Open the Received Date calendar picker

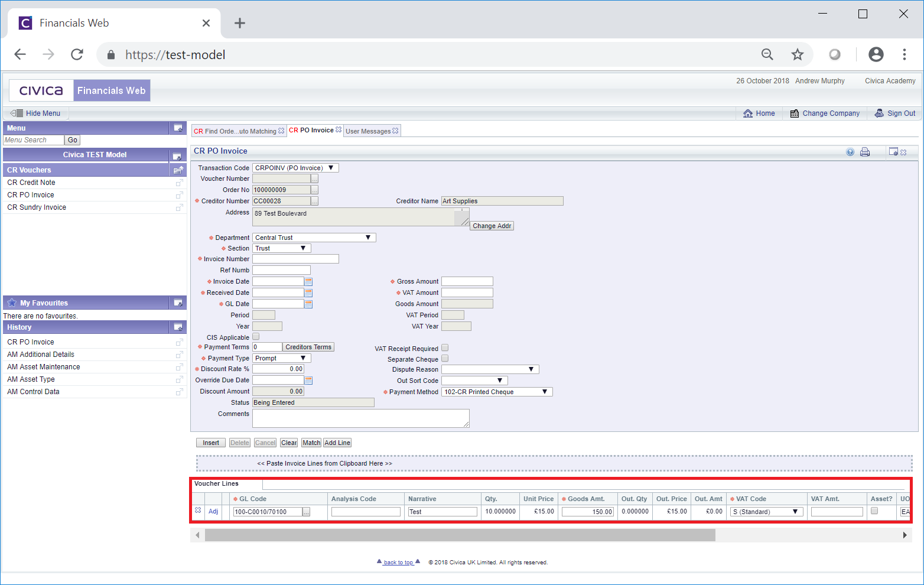[308, 293]
